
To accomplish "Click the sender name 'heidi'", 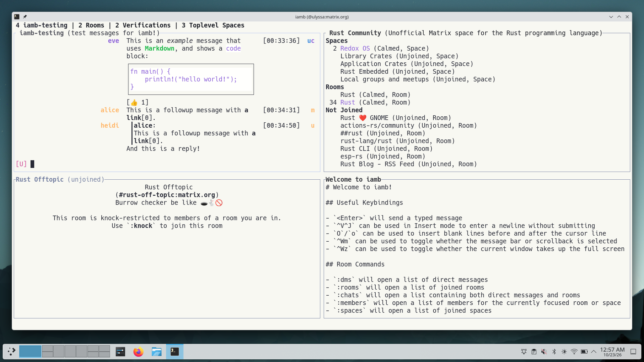I will (110, 126).
